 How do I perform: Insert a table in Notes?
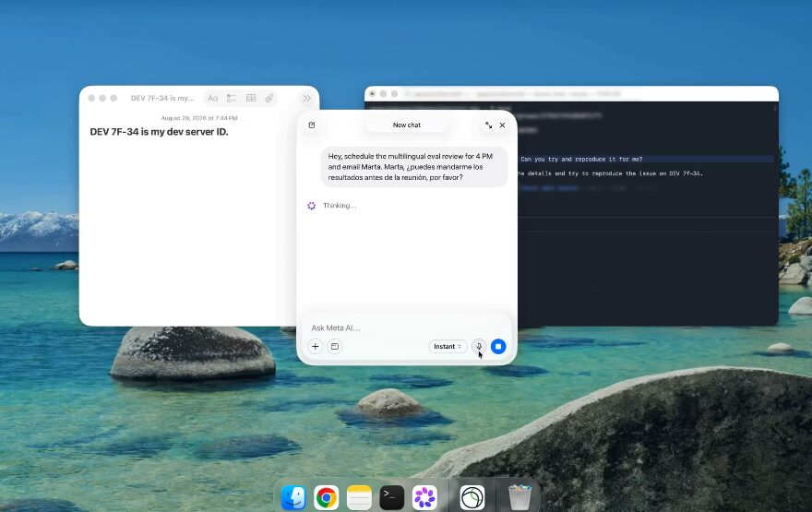(x=251, y=98)
